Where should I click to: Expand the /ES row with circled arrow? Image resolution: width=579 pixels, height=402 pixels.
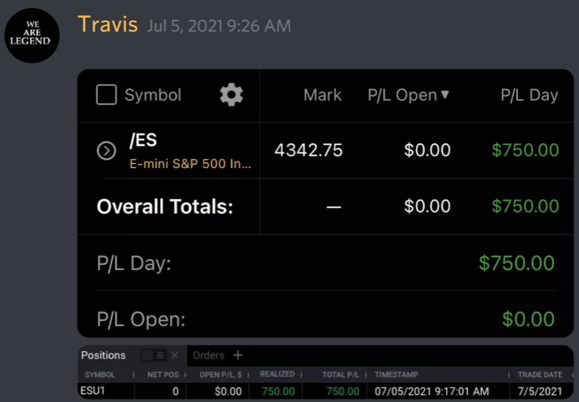pos(106,151)
